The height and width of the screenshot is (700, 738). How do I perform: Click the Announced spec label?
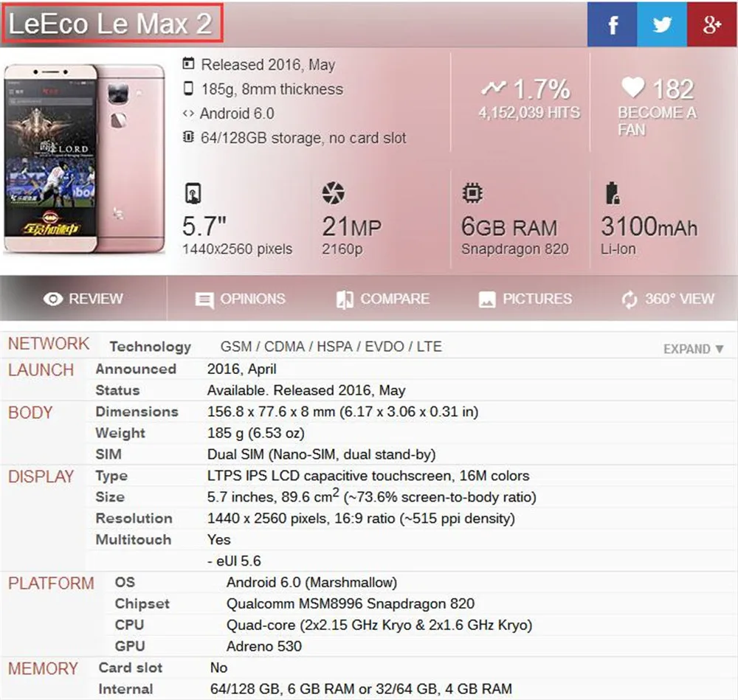click(136, 369)
